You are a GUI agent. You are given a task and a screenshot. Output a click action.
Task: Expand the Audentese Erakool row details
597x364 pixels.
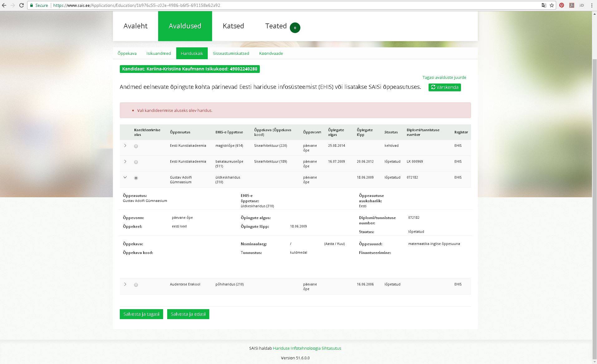tap(125, 284)
